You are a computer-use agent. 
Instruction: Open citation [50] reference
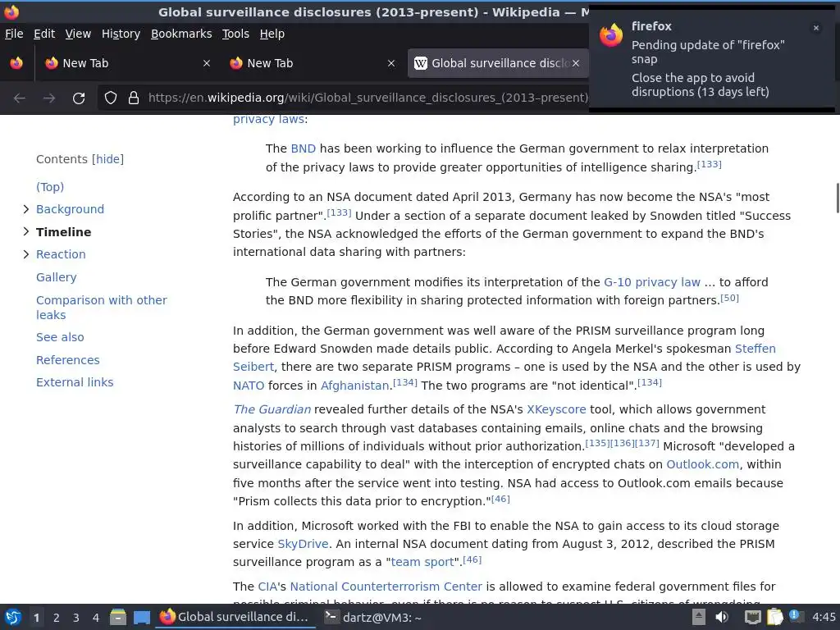pos(729,298)
